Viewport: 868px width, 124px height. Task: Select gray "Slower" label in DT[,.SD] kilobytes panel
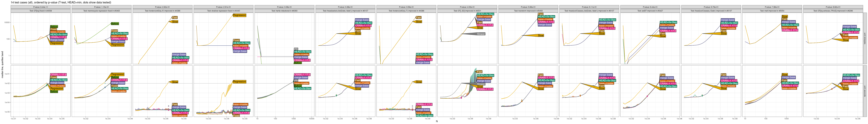(x=481, y=34)
